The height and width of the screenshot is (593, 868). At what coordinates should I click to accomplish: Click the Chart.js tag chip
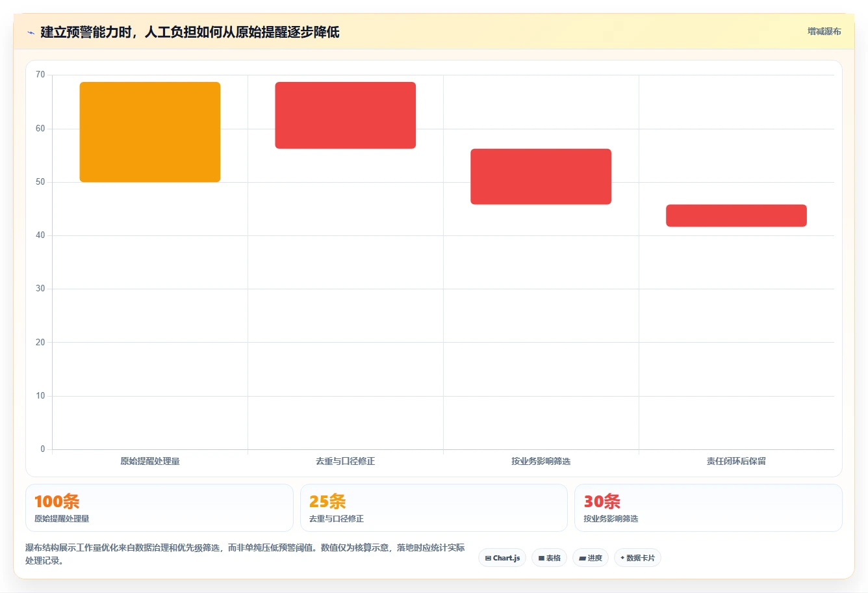pyautogui.click(x=502, y=558)
